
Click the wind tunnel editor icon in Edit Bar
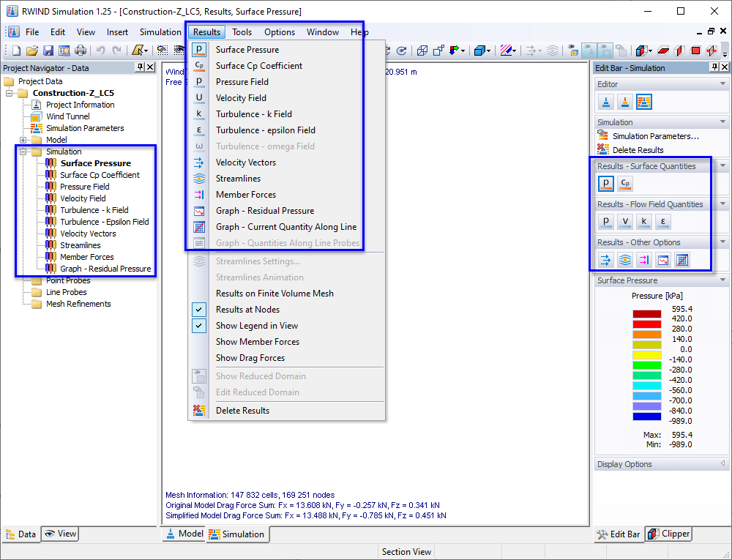[625, 102]
